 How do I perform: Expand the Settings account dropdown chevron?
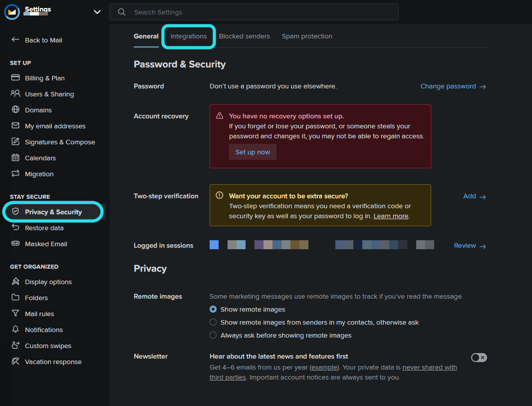[x=97, y=12]
